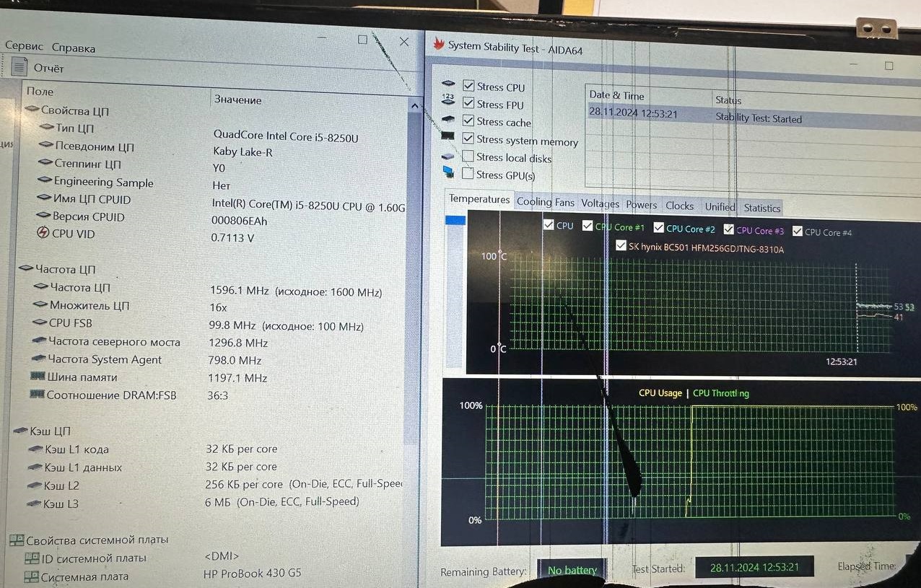This screenshot has width=921, height=588.
Task: Click the No battery indicator field
Action: coord(572,570)
